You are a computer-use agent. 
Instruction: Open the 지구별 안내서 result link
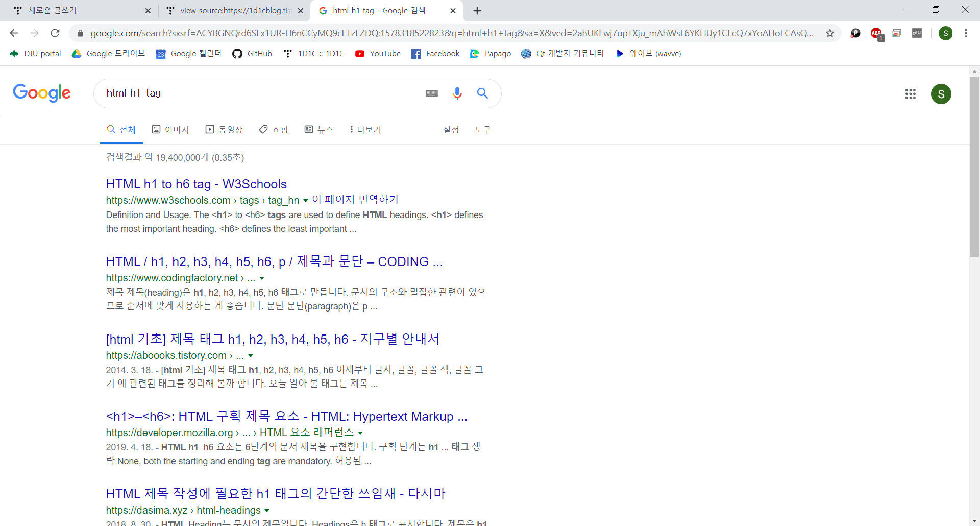273,339
